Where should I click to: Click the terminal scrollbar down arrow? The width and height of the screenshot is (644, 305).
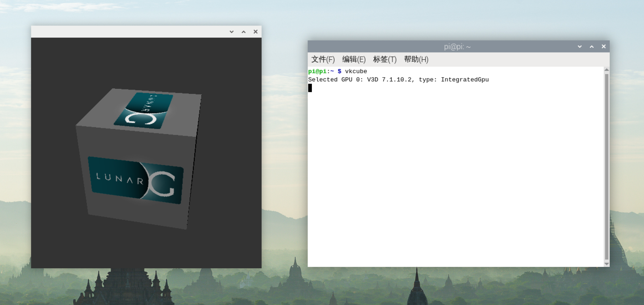point(607,264)
